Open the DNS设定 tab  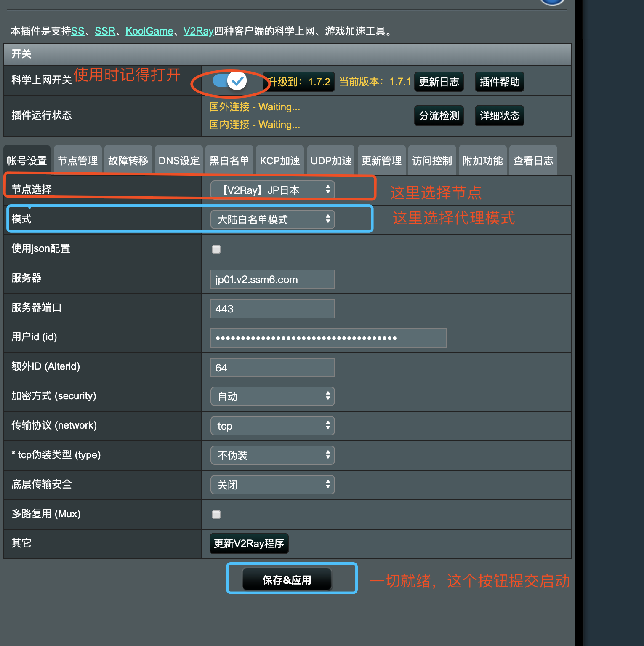pos(179,160)
